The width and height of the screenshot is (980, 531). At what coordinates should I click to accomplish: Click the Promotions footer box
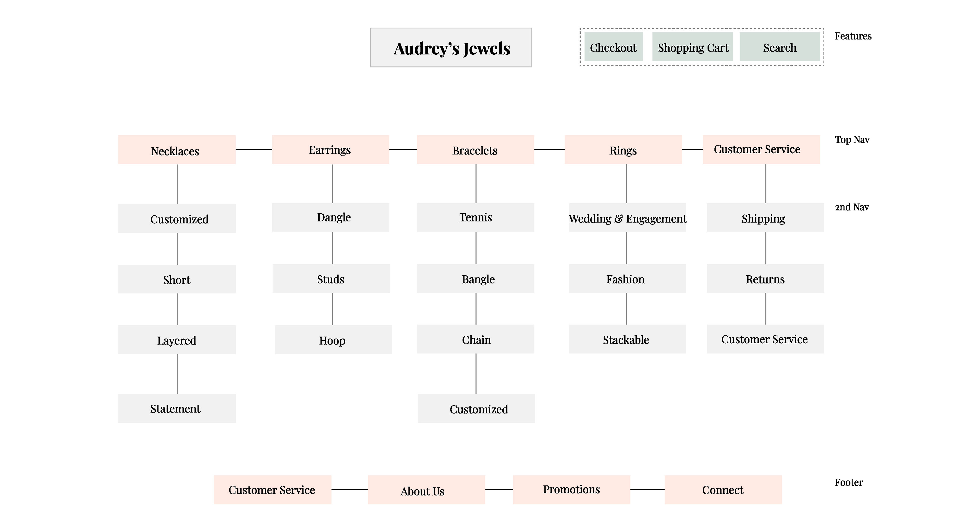click(571, 490)
